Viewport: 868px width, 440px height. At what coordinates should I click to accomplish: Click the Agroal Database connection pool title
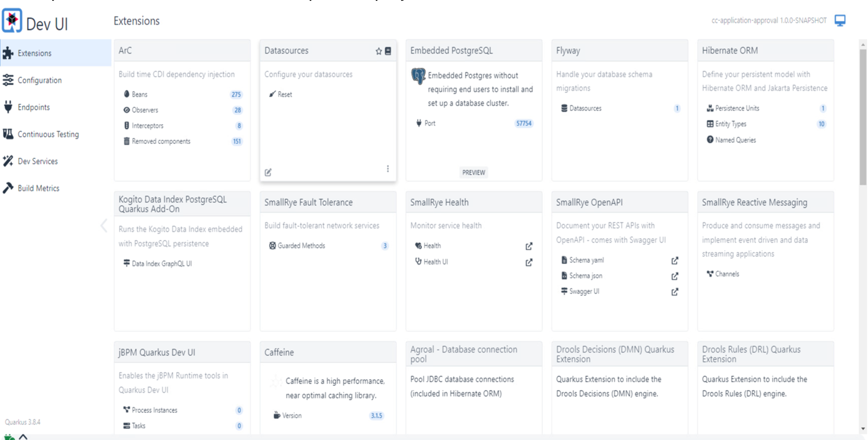pos(464,354)
